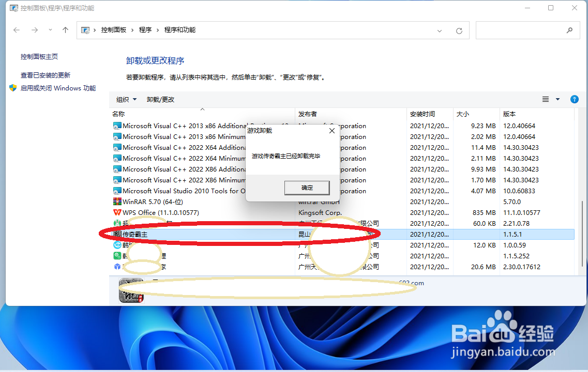Viewport: 588px width, 372px height.
Task: Refresh the programs list
Action: (459, 30)
